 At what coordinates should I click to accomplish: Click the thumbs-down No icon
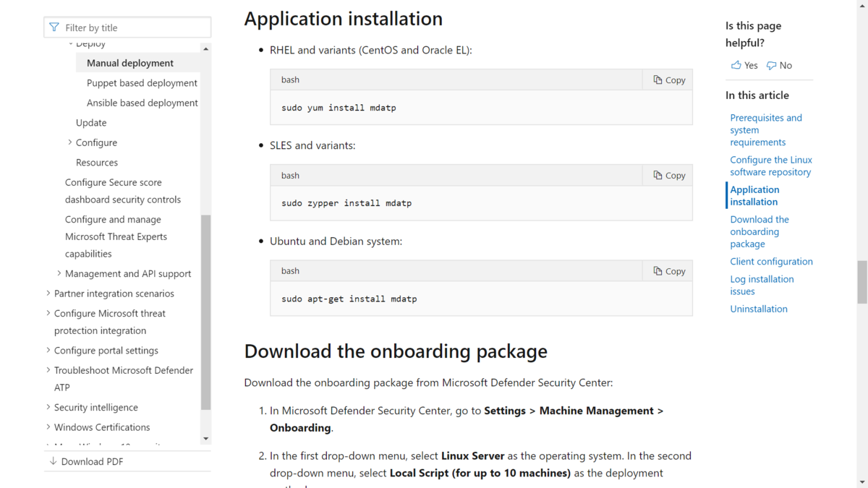pos(771,65)
